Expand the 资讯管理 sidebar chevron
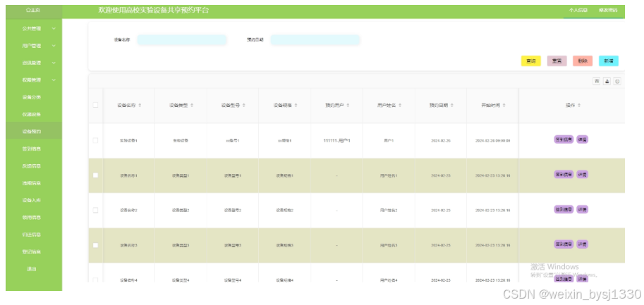Screen dimensions: 644x305 point(54,63)
